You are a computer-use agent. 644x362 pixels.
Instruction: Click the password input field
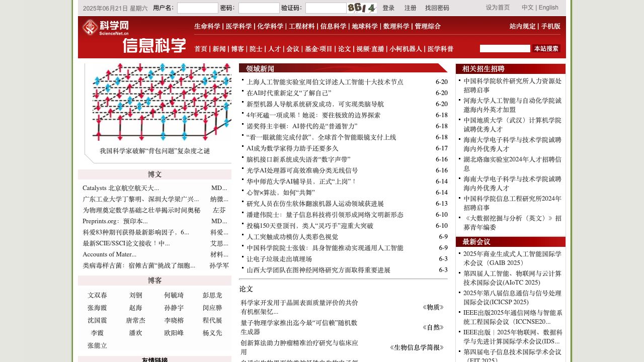pos(259,8)
